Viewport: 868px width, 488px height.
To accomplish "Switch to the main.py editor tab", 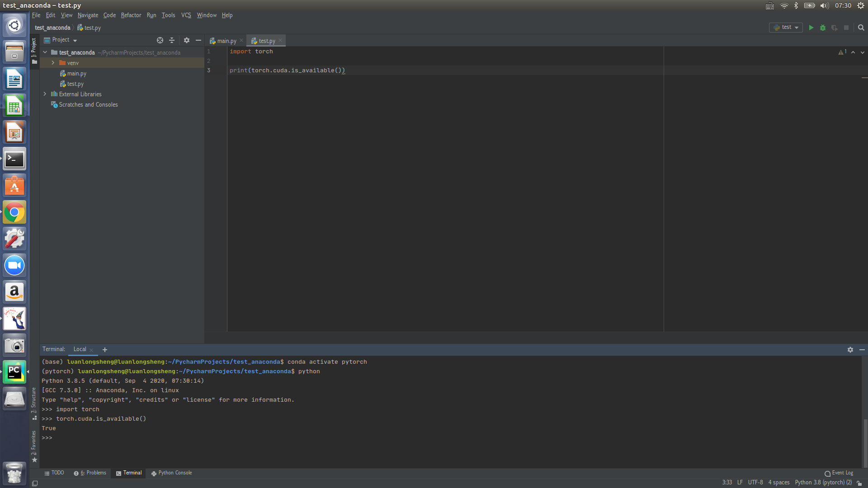I will (226, 41).
